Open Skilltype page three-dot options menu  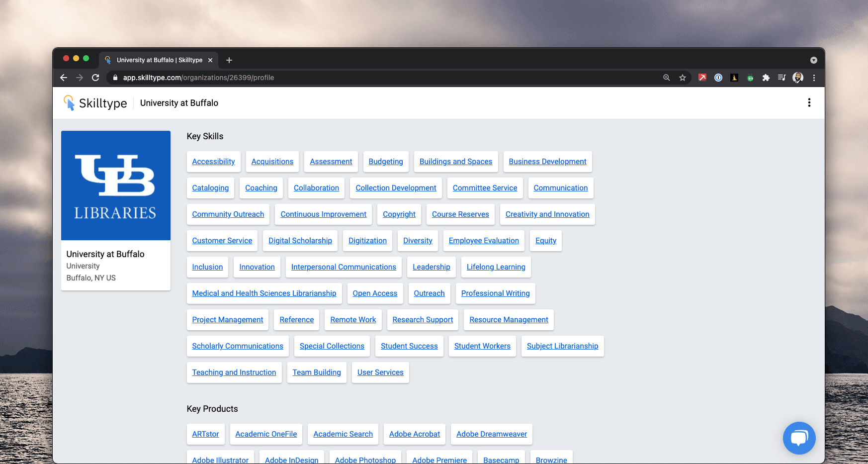click(x=809, y=102)
